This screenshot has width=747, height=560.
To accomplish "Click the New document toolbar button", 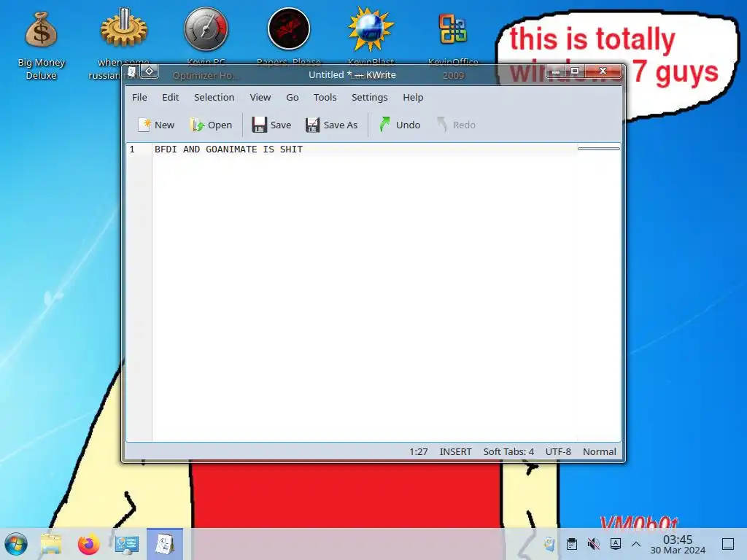I will click(156, 125).
